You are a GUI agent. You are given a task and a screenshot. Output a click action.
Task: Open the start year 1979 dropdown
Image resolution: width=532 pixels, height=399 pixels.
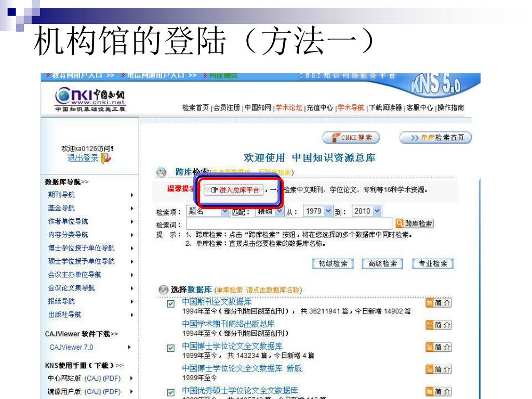click(317, 211)
